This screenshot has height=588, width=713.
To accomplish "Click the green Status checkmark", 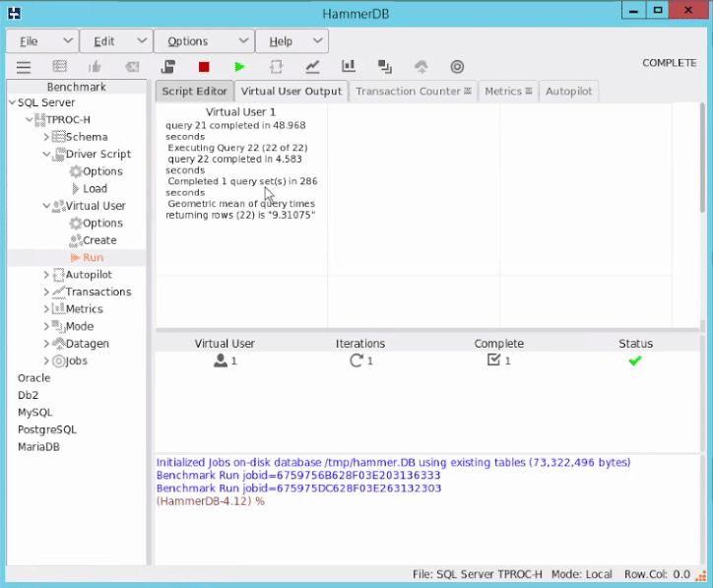I will pos(635,361).
